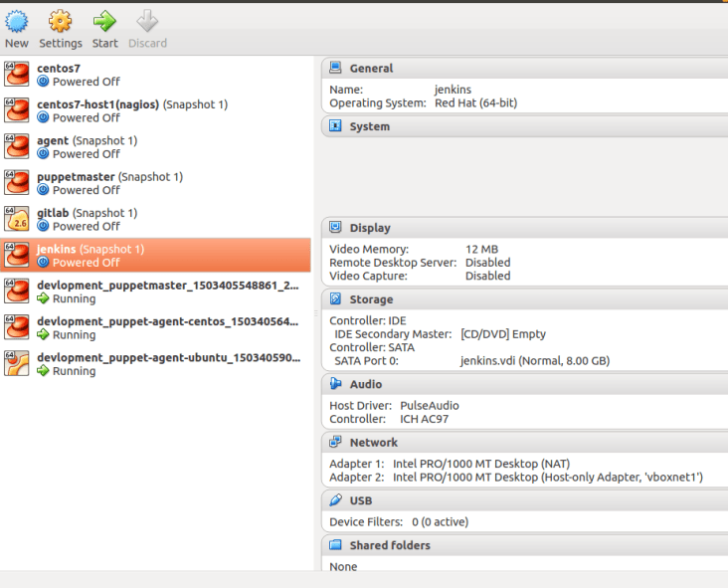
Task: Click the Start toolbar label
Action: (x=105, y=43)
